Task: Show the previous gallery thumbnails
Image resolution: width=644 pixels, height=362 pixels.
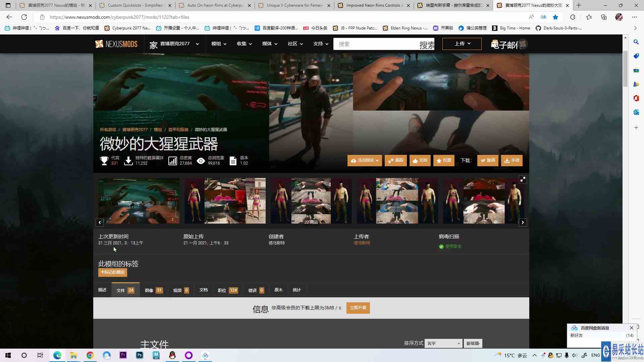Action: click(x=100, y=223)
